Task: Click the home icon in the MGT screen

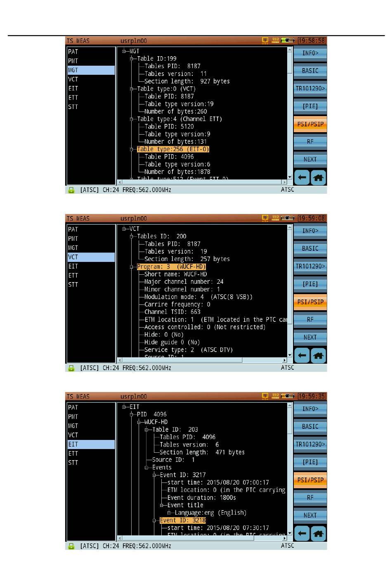Action: coord(318,178)
